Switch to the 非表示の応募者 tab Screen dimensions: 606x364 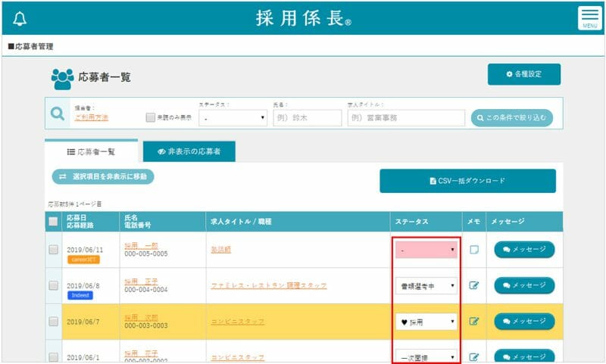[189, 151]
